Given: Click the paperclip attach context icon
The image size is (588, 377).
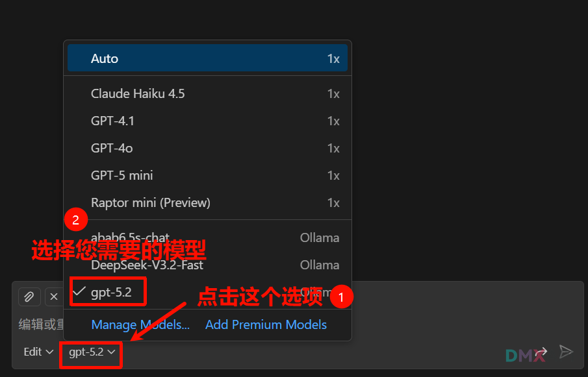Looking at the screenshot, I should 29,297.
